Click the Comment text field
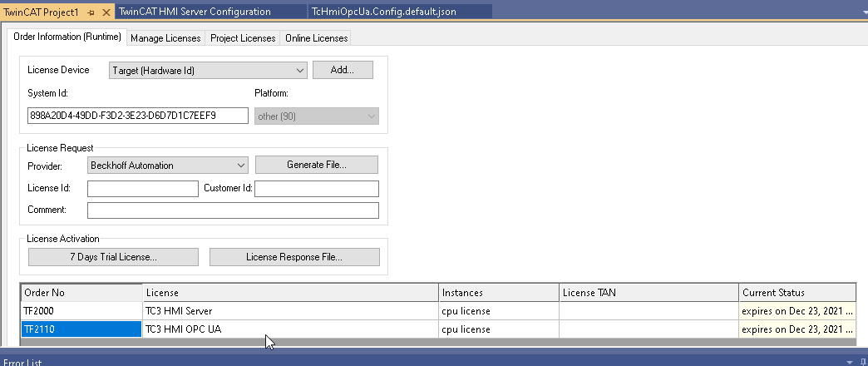 [233, 210]
